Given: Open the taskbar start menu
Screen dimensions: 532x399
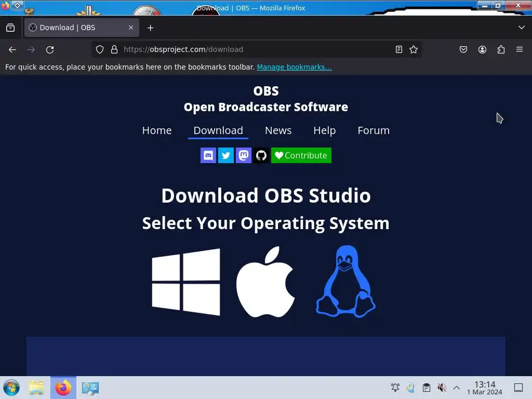Looking at the screenshot, I should coord(11,388).
